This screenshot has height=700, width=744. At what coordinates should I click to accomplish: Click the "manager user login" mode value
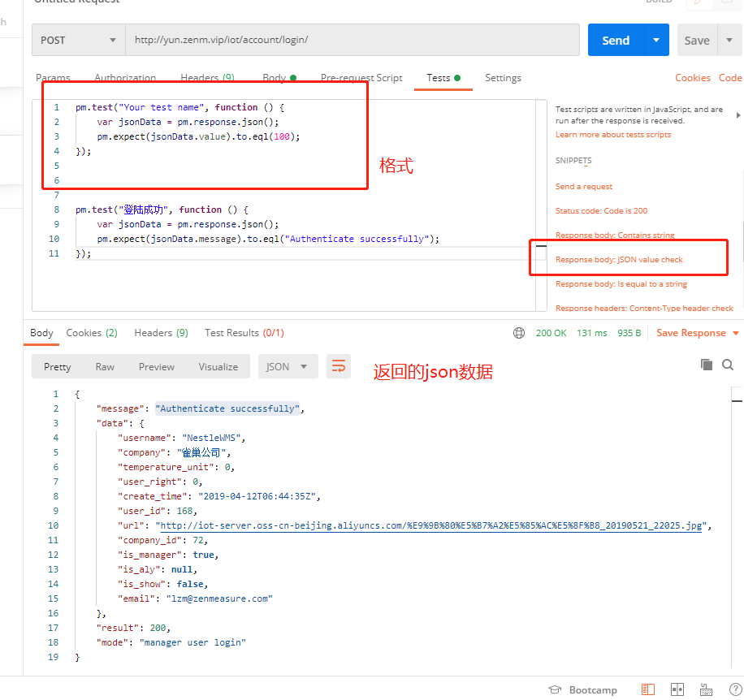[x=192, y=642]
